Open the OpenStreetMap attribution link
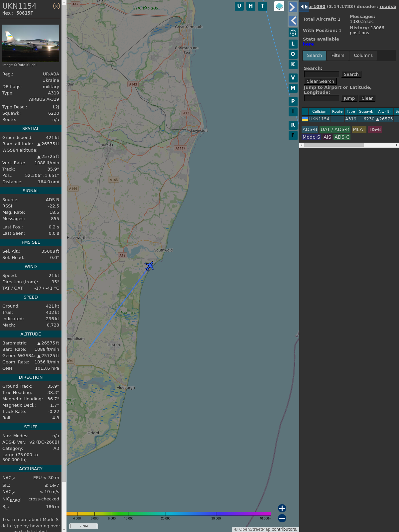This screenshot has height=532, width=399. (x=255, y=529)
